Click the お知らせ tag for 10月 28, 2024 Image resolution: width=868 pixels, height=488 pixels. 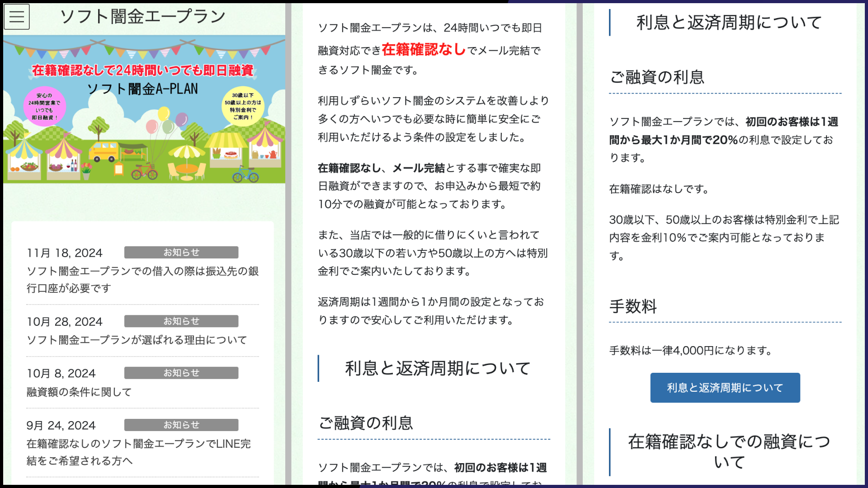tap(181, 321)
